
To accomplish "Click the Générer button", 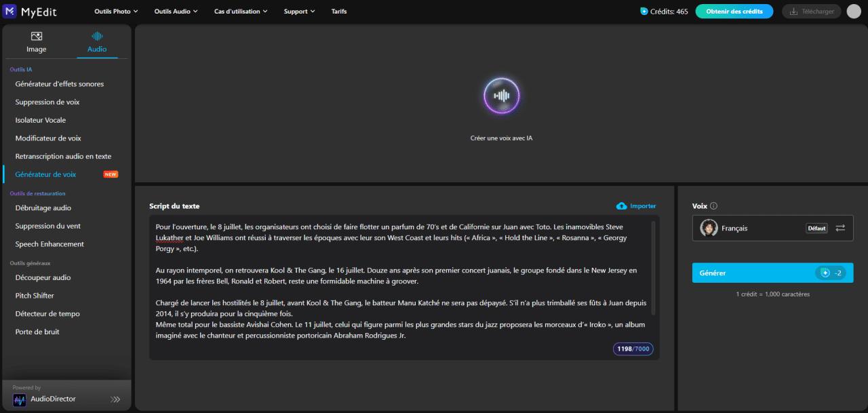I will coord(772,273).
